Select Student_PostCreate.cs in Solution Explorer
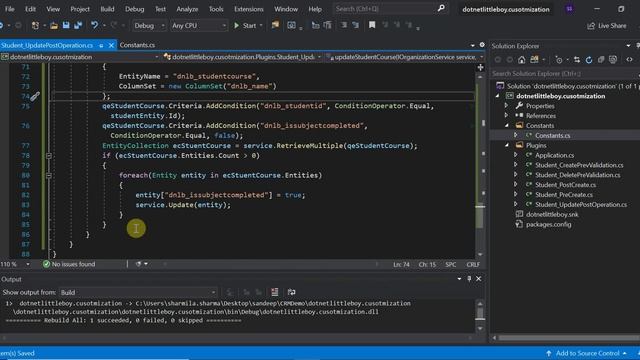640x360 pixels. point(565,185)
